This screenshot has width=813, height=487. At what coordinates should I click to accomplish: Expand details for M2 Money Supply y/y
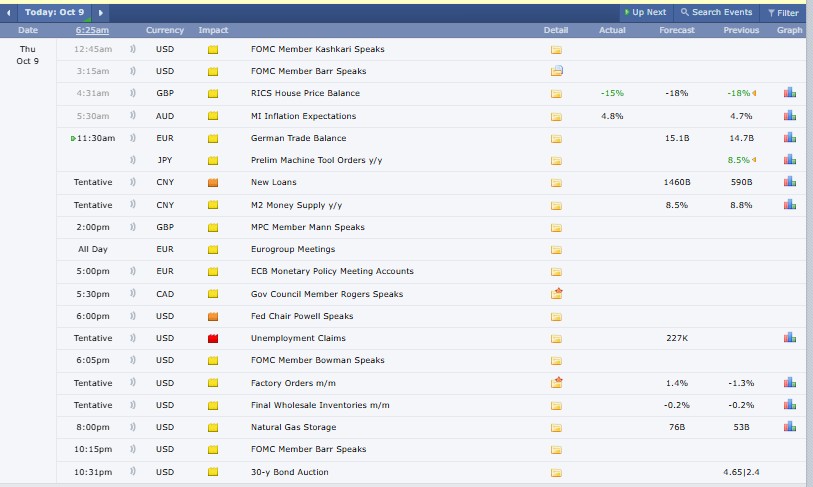tap(557, 205)
